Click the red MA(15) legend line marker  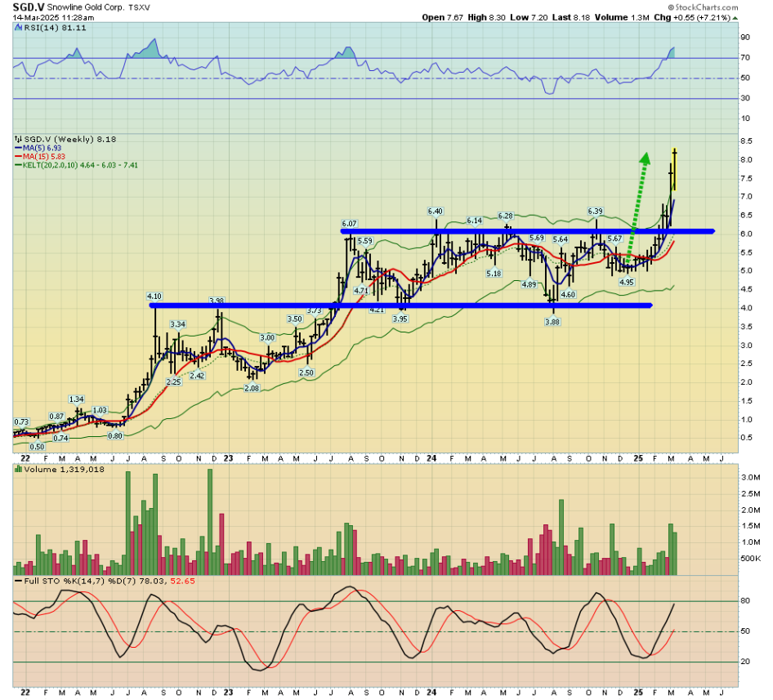(x=18, y=157)
